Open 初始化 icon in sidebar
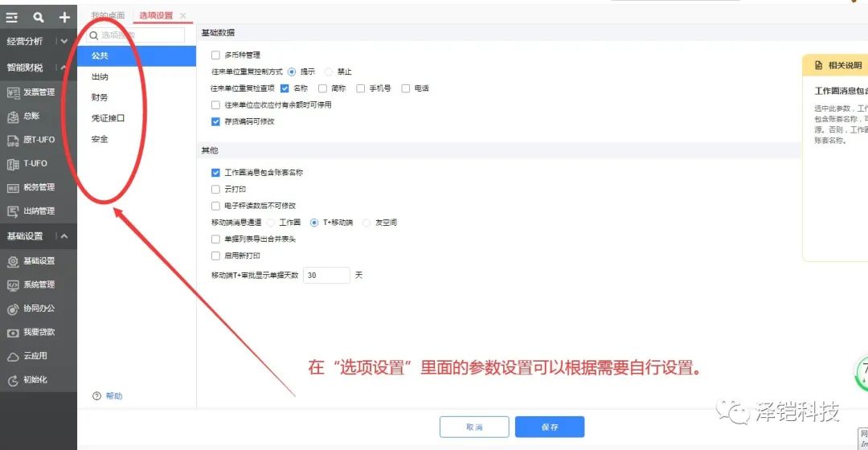Image resolution: width=868 pixels, height=450 pixels. (13, 380)
